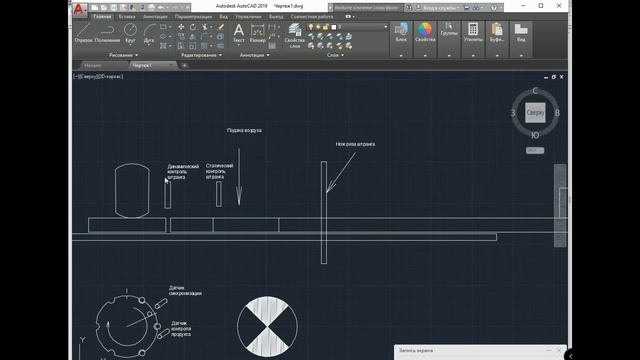The image size is (640, 360).
Task: Click the Rectangle tool icon in Рисование
Action: point(163,27)
